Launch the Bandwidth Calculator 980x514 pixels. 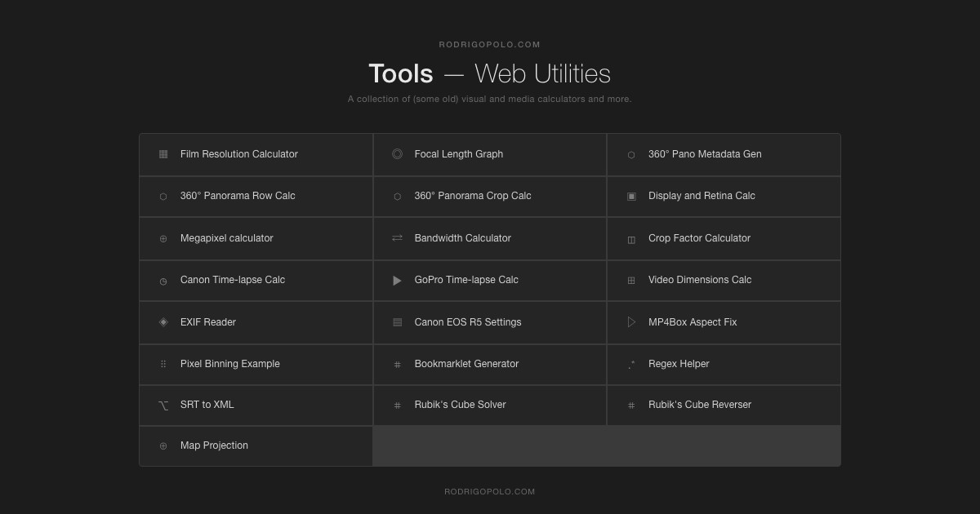490,239
